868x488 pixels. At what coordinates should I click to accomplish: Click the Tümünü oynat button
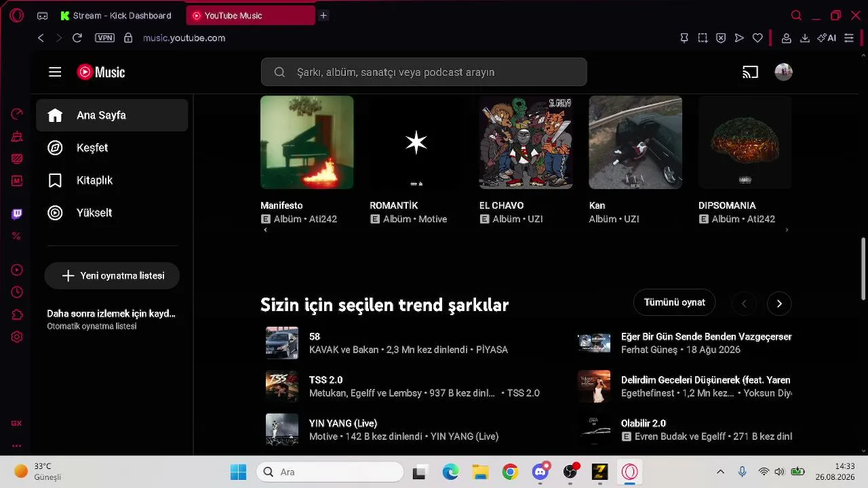[675, 302]
